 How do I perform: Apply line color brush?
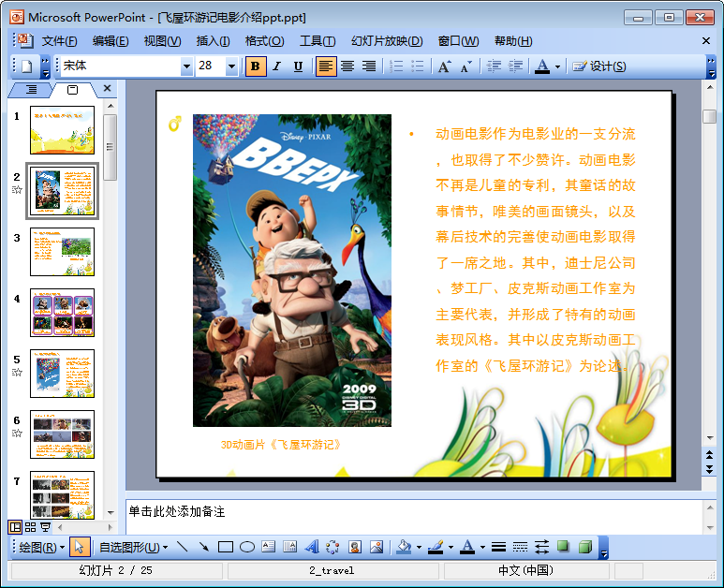[x=436, y=548]
